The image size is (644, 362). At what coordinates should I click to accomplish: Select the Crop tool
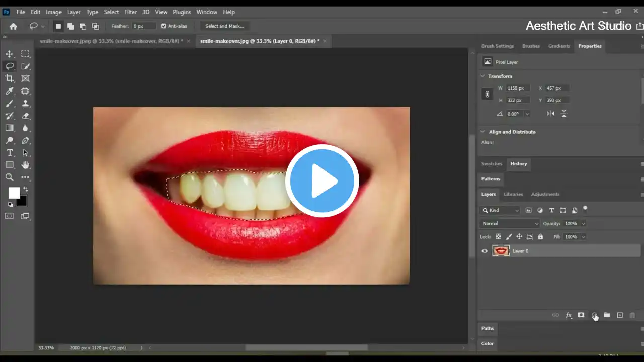(x=10, y=78)
